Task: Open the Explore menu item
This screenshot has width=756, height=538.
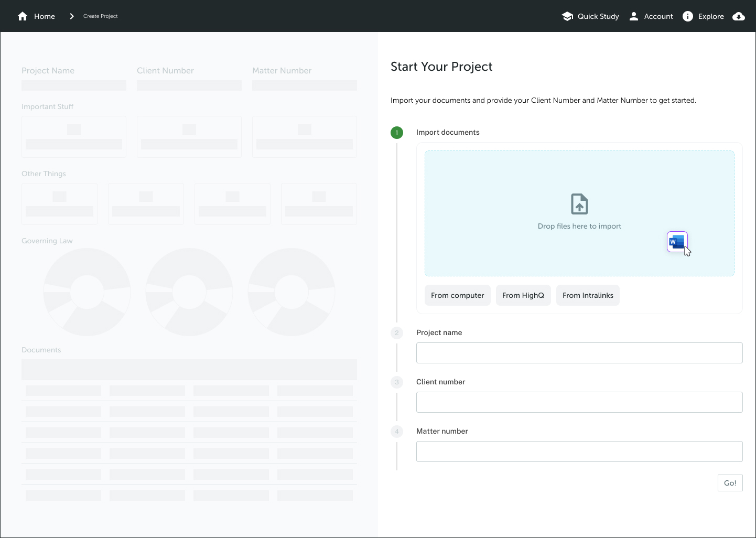Action: coord(711,16)
